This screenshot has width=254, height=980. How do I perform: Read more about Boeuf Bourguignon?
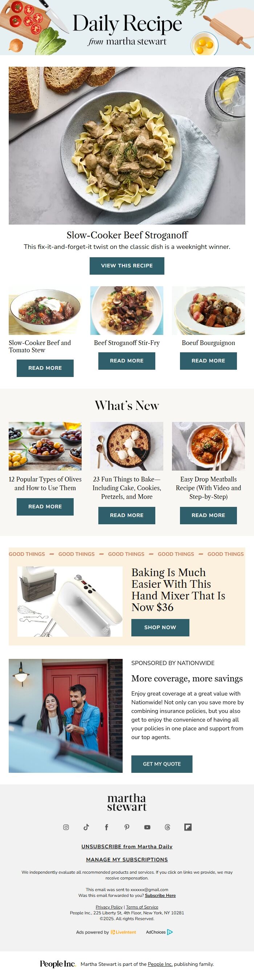(208, 361)
